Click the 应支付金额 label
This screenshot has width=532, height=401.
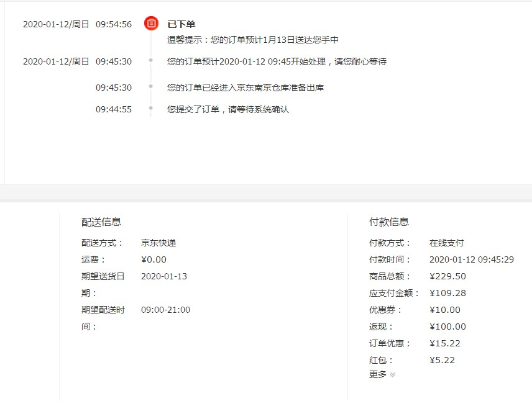click(x=394, y=293)
